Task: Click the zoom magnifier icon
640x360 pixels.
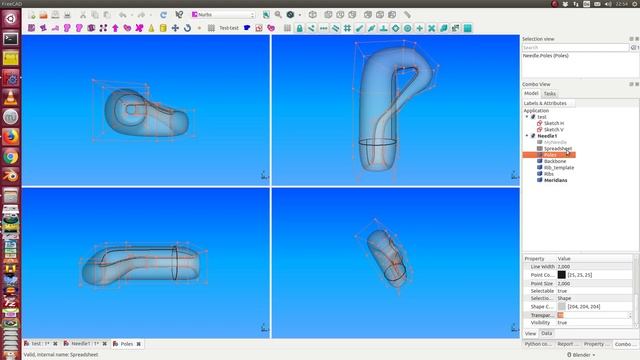Action: tap(278, 15)
